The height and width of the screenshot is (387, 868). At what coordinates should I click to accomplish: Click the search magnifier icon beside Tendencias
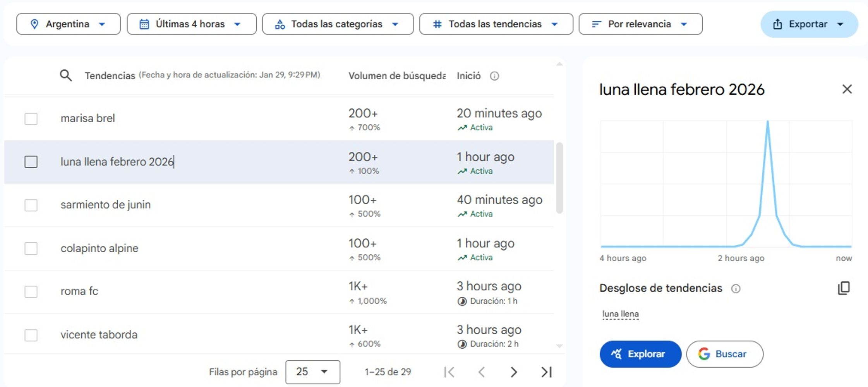click(x=66, y=75)
